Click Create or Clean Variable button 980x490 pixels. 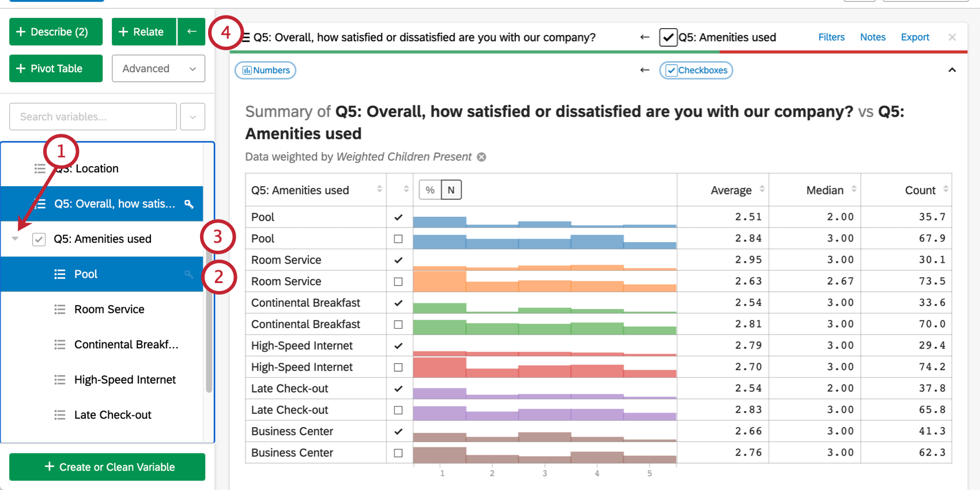point(107,467)
